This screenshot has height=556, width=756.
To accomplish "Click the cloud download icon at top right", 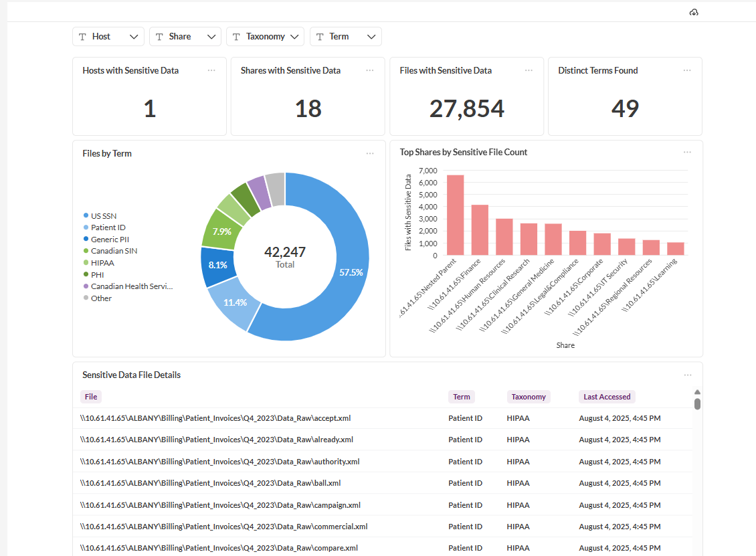I will click(694, 11).
